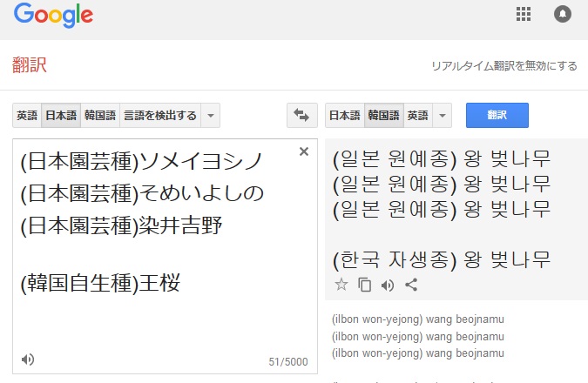
Task: Choose 言語を検出する for source
Action: click(x=159, y=115)
